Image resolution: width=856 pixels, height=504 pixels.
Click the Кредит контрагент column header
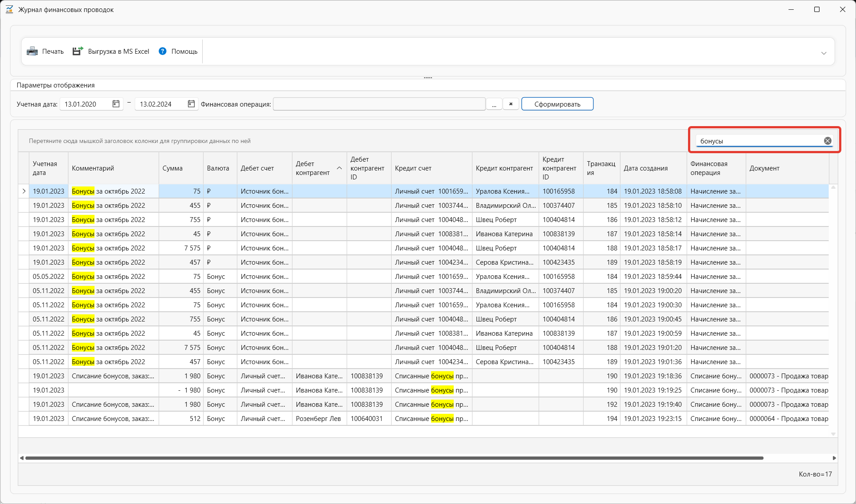pyautogui.click(x=505, y=168)
